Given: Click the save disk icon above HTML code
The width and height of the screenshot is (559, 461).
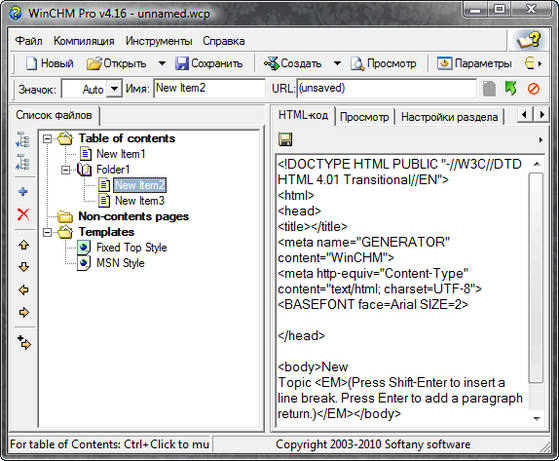Looking at the screenshot, I should coord(285,139).
